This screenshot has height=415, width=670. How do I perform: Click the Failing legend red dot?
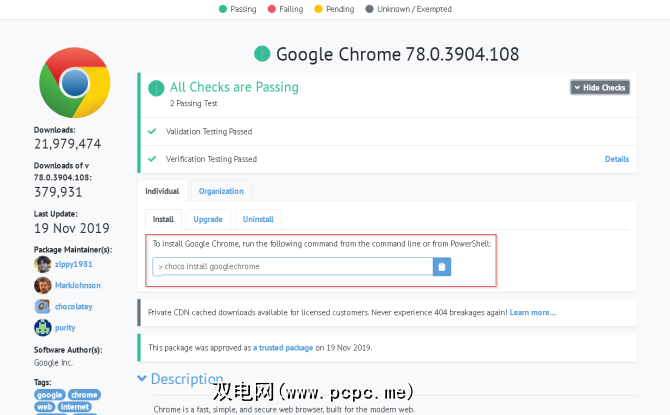(x=271, y=9)
